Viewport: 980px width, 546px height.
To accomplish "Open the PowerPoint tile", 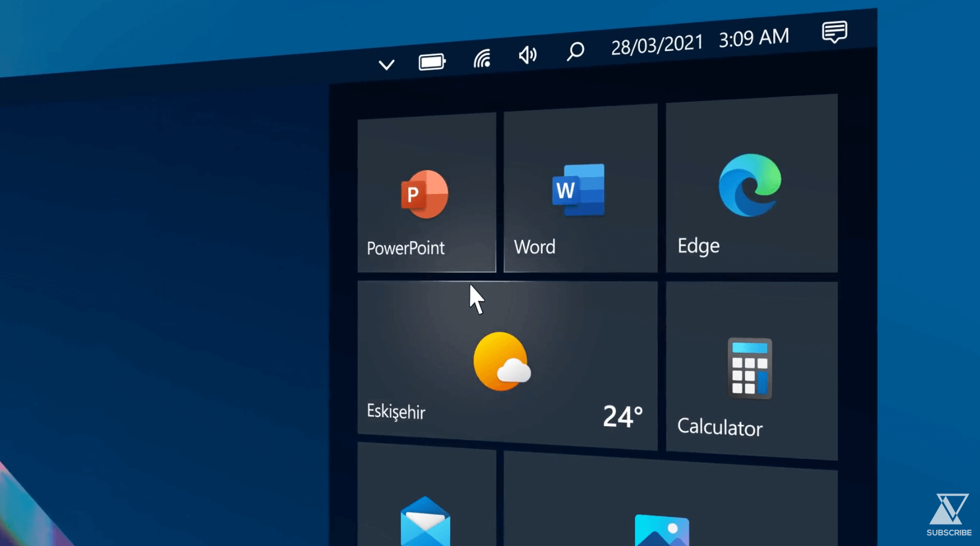I will coord(427,192).
